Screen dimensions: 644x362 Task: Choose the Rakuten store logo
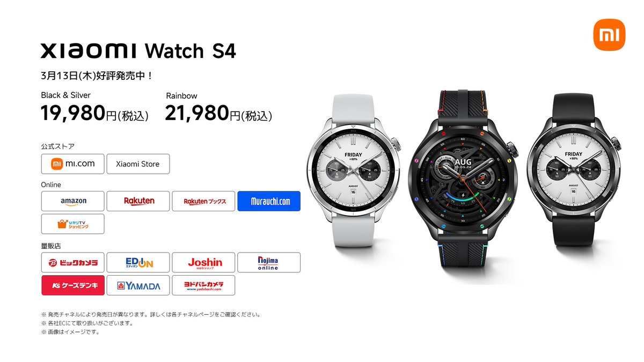tap(138, 201)
